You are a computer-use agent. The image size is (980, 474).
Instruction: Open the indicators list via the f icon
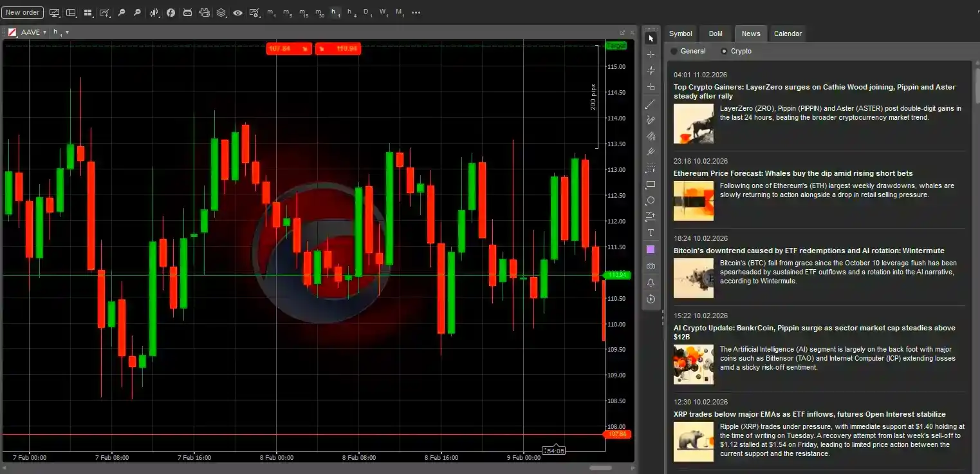pyautogui.click(x=171, y=12)
